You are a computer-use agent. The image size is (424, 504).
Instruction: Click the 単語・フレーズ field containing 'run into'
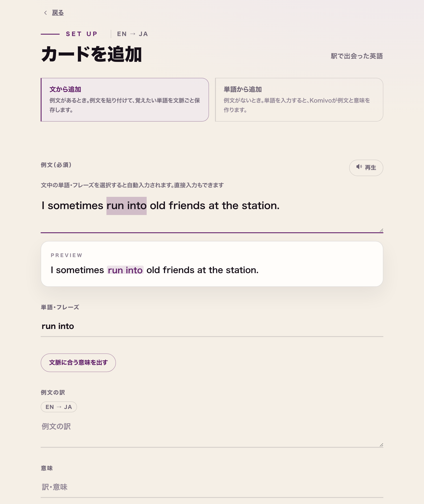tap(212, 326)
